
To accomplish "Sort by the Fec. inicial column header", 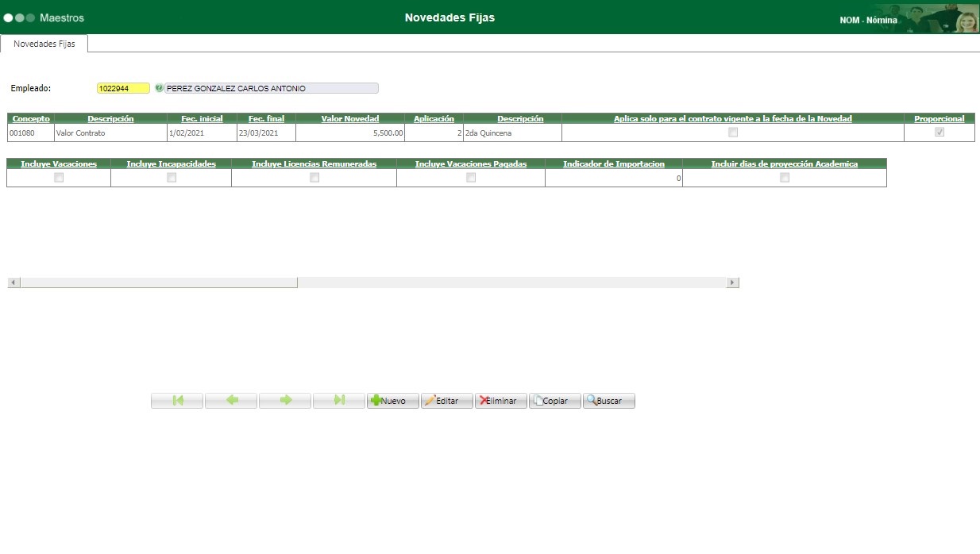I will click(x=202, y=118).
